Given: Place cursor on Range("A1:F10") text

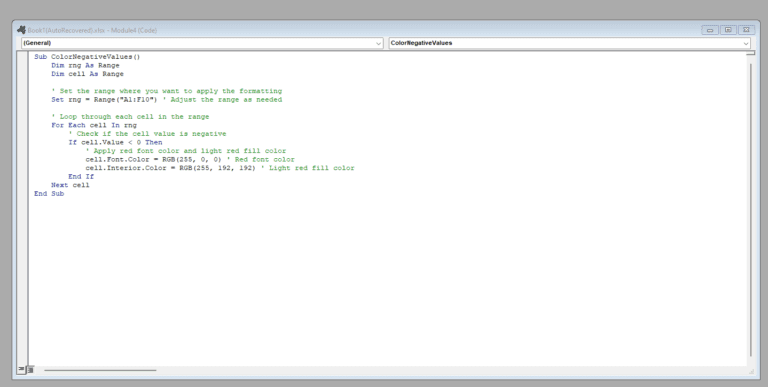Looking at the screenshot, I should pos(125,99).
